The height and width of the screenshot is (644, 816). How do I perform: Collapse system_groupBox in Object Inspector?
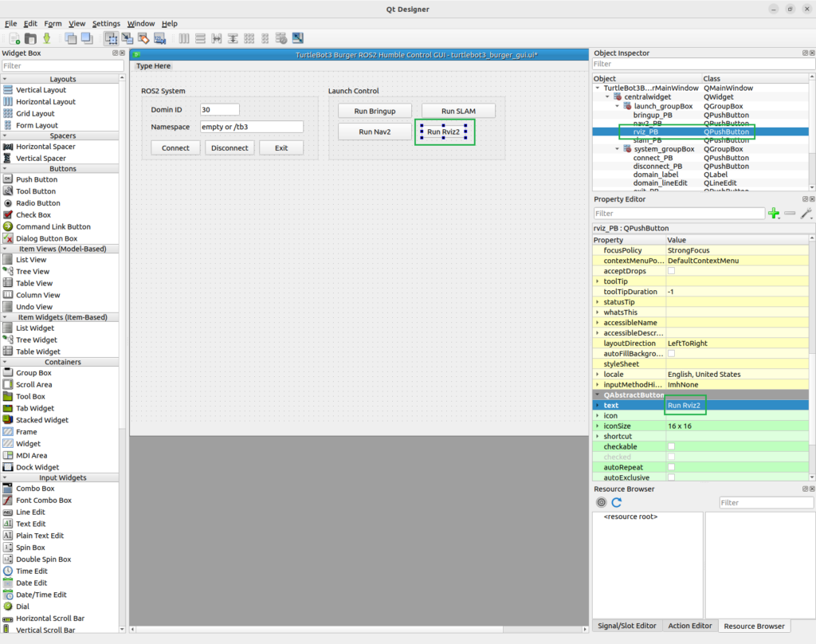coord(618,149)
